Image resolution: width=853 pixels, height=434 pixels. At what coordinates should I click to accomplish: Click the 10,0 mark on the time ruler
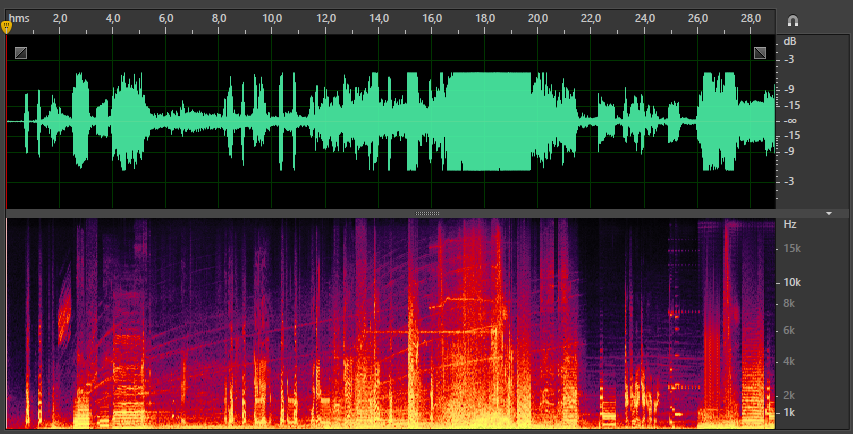coord(272,19)
